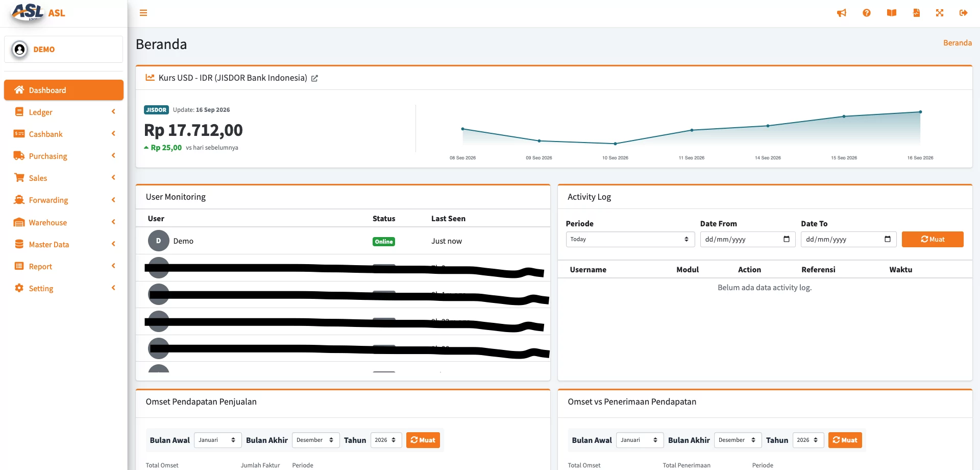
Task: Open the Periode Today dropdown
Action: click(630, 239)
